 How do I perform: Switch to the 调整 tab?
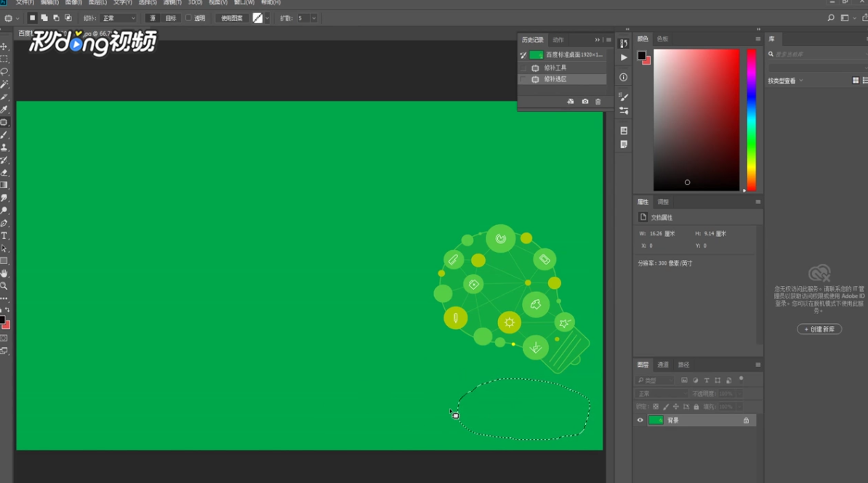pyautogui.click(x=662, y=202)
